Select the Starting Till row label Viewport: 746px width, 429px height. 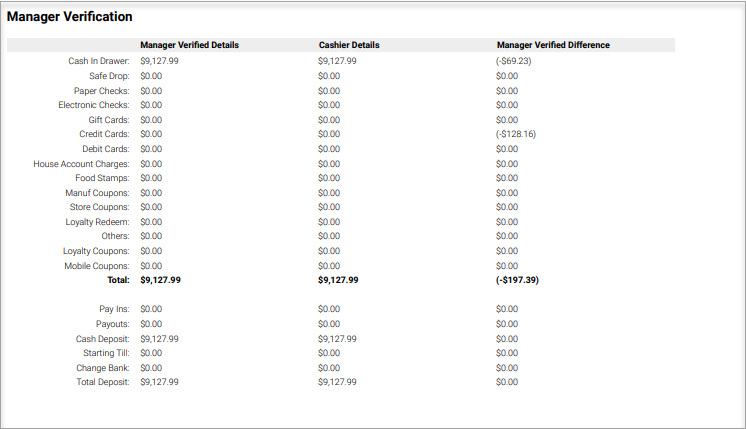[x=106, y=353]
